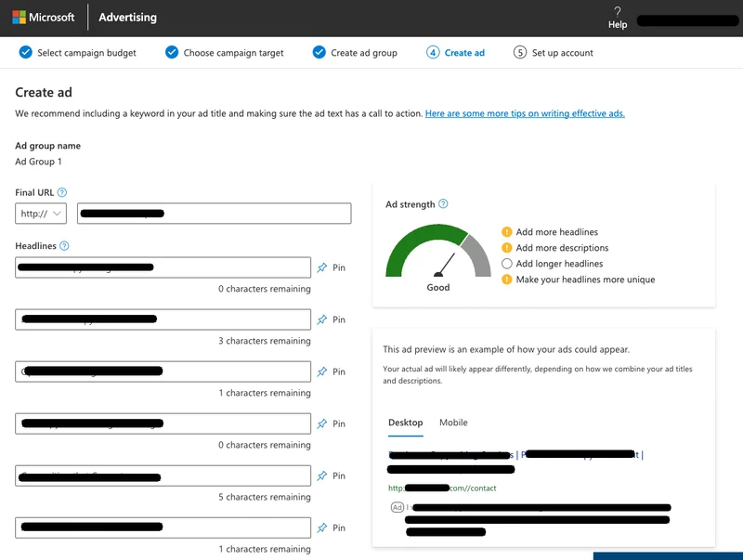
Task: Open the http:// protocol dropdown
Action: coord(42,214)
